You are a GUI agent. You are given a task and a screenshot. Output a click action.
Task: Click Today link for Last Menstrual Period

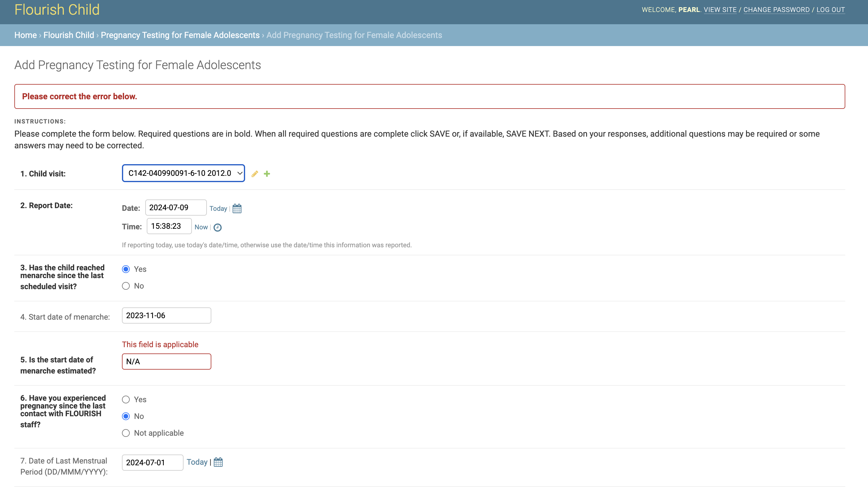[x=197, y=462]
